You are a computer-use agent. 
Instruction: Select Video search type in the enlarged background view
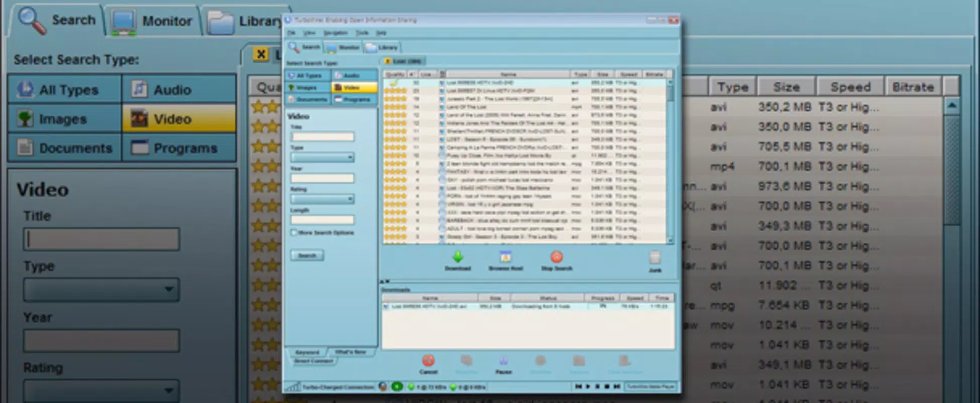179,119
